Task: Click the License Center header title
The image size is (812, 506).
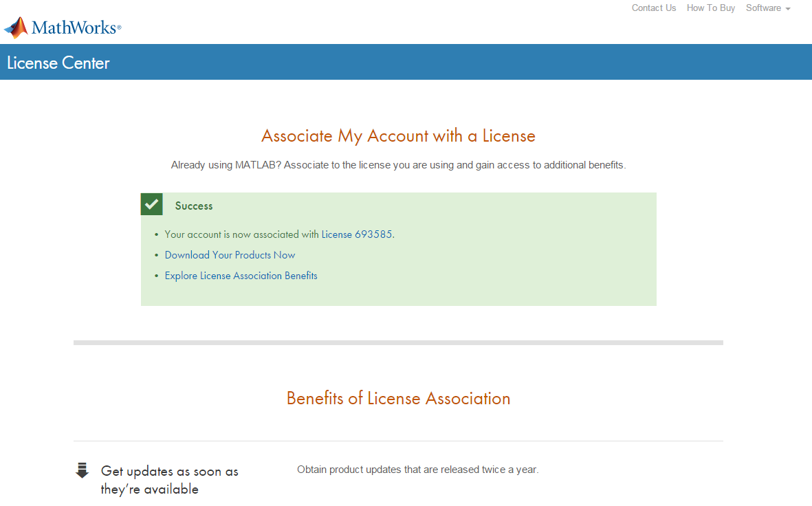Action: point(58,63)
